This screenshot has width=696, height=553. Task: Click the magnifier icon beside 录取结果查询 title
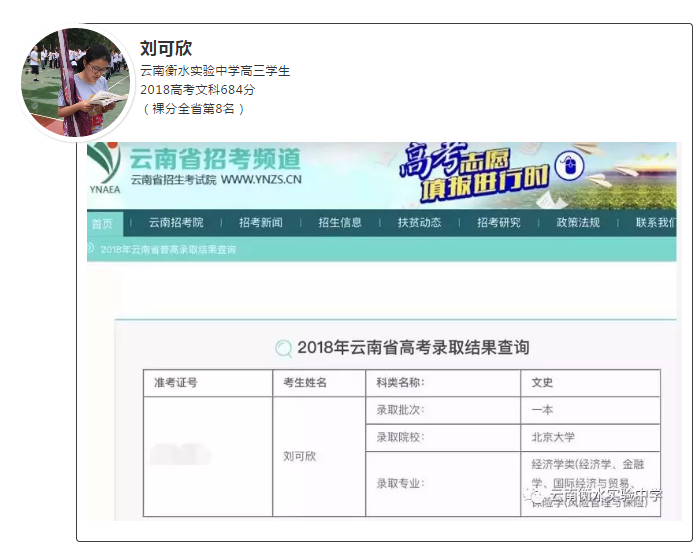coord(284,348)
